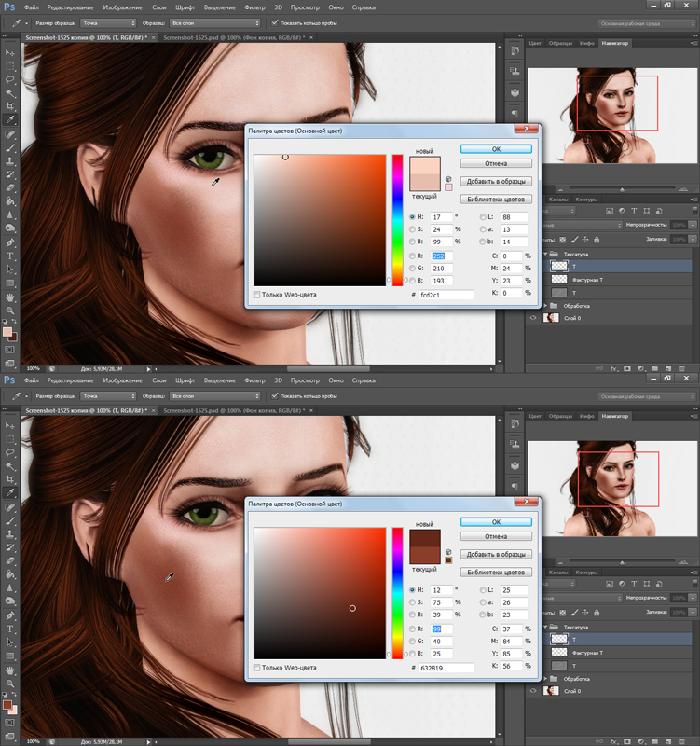
Task: Select the Eyedropper tool in the lower toolbar
Action: click(10, 493)
